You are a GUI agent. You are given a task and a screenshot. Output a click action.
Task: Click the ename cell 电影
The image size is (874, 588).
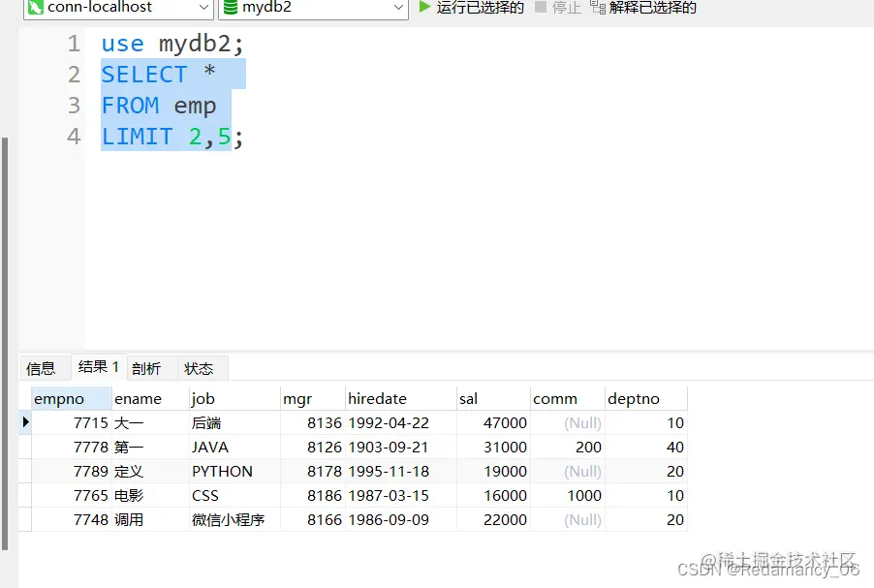[150, 495]
